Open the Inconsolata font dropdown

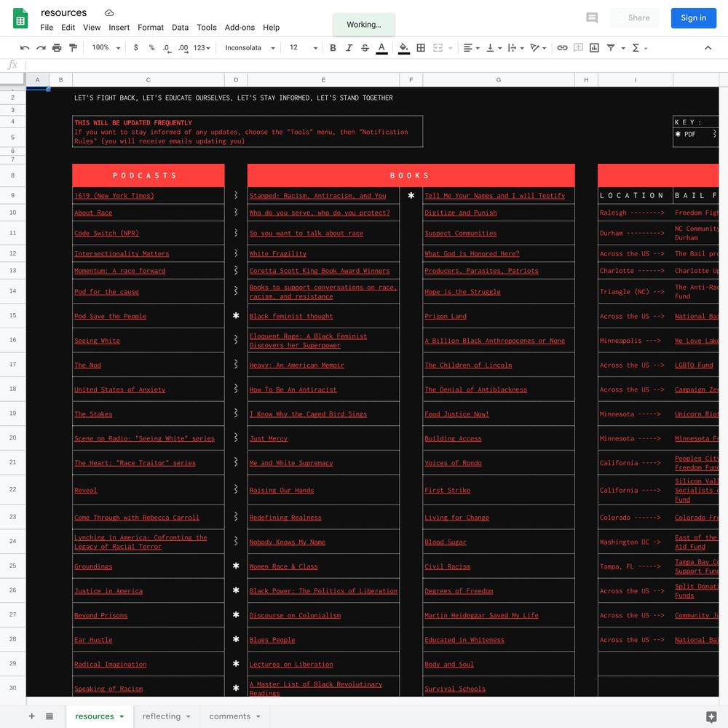[x=250, y=48]
